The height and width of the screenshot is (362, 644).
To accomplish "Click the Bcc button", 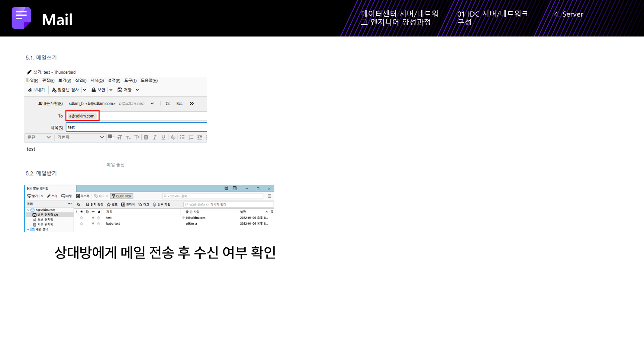I will coord(179,103).
